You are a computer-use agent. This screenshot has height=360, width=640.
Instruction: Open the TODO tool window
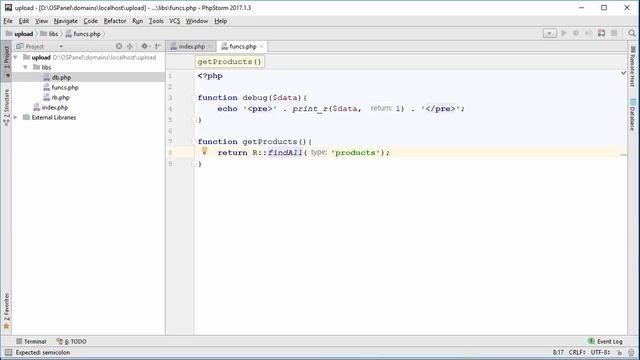[71, 341]
